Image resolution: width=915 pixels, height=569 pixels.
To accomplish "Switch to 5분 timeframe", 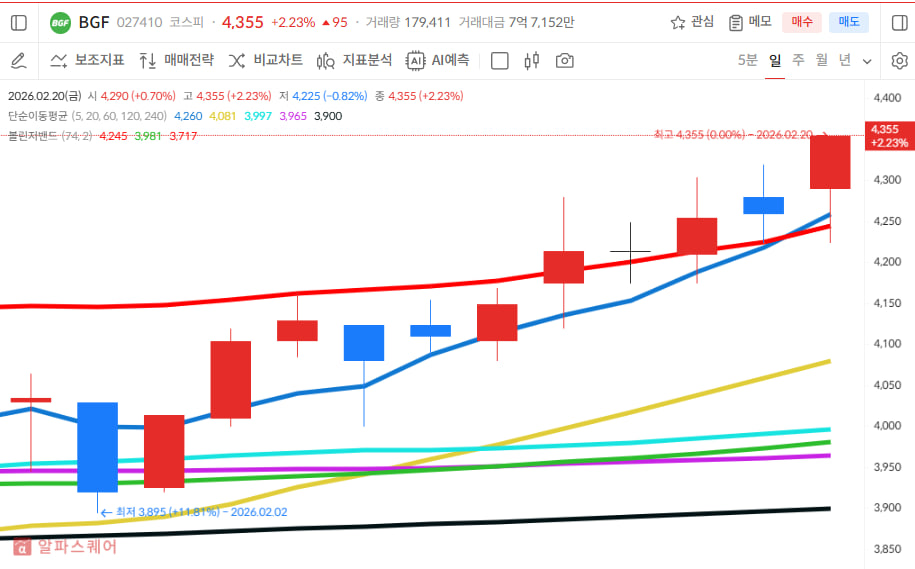I will tap(747, 61).
